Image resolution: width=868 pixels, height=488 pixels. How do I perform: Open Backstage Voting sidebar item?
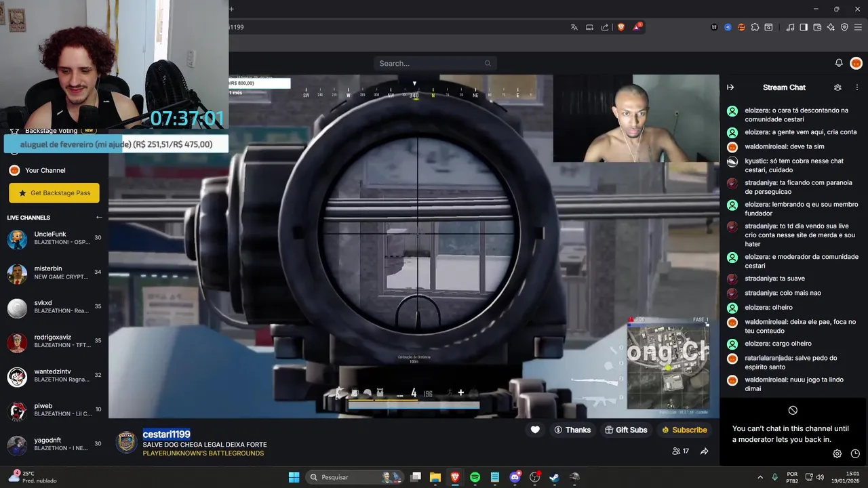(x=51, y=131)
